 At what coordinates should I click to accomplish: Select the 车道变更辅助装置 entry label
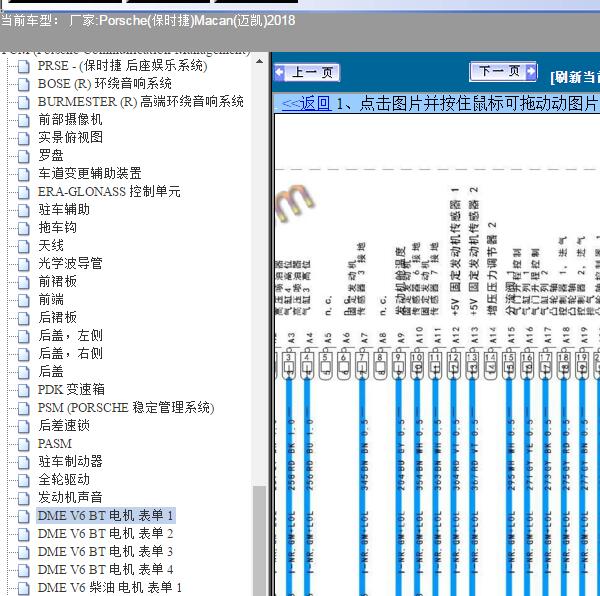click(90, 174)
